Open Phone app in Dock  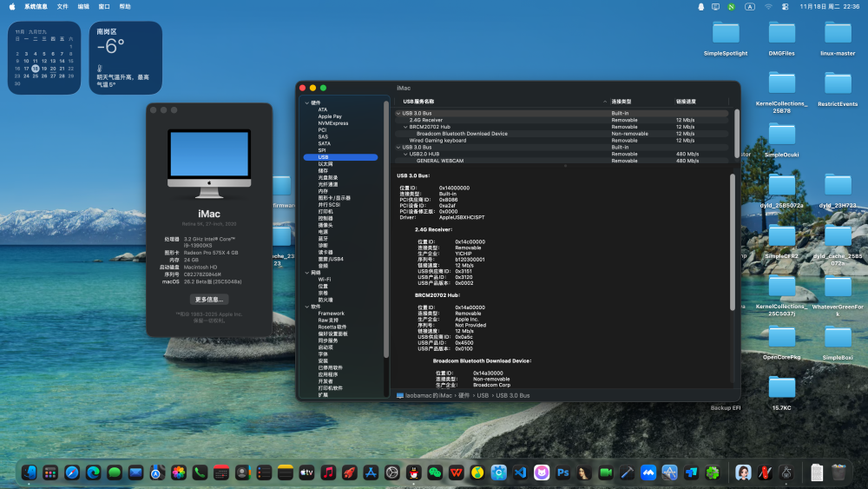click(x=200, y=472)
